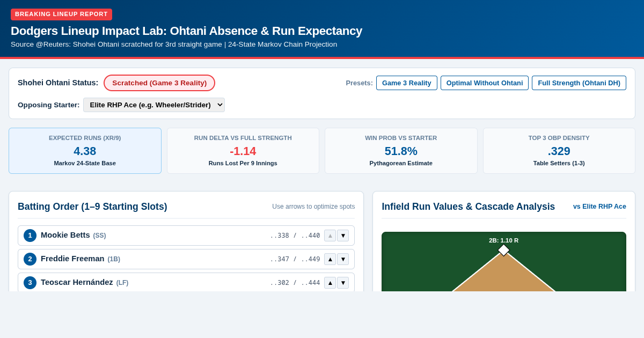This screenshot has width=644, height=338.
Task: Select the Top 3 OBP Density card
Action: coord(559,151)
